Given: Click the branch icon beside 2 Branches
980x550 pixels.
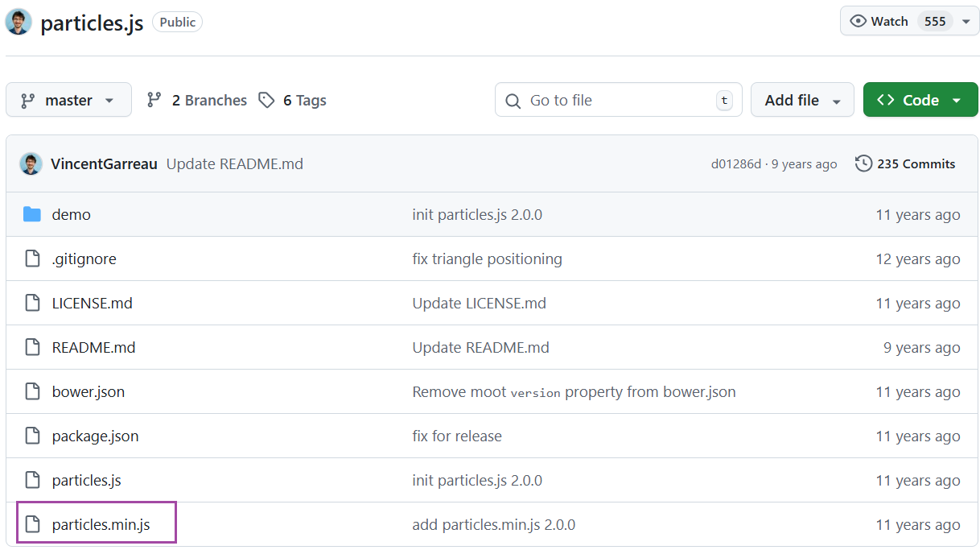Looking at the screenshot, I should pos(154,100).
